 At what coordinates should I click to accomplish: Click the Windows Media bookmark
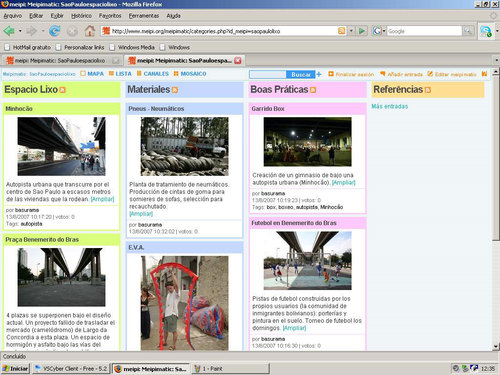pos(132,47)
